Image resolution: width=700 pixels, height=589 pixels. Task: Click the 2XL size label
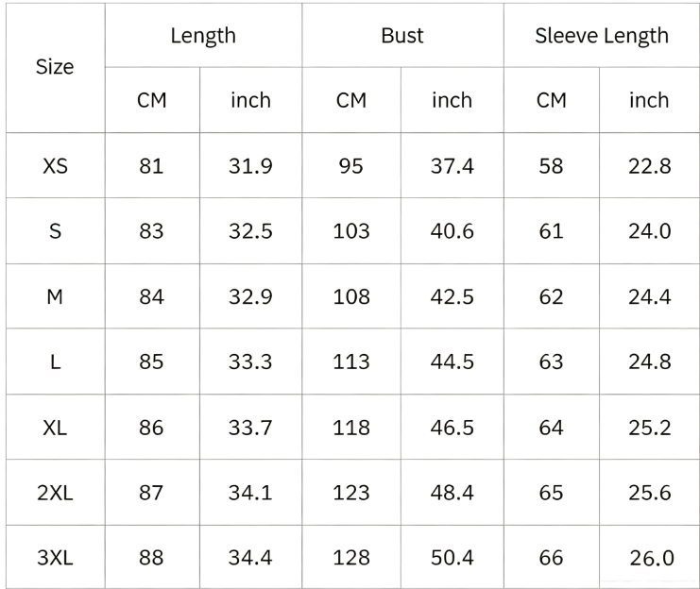click(55, 493)
